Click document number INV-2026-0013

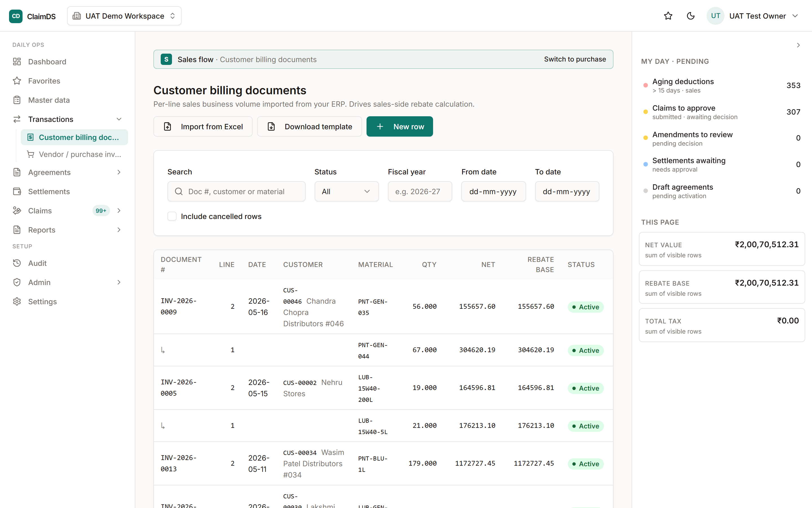point(179,463)
